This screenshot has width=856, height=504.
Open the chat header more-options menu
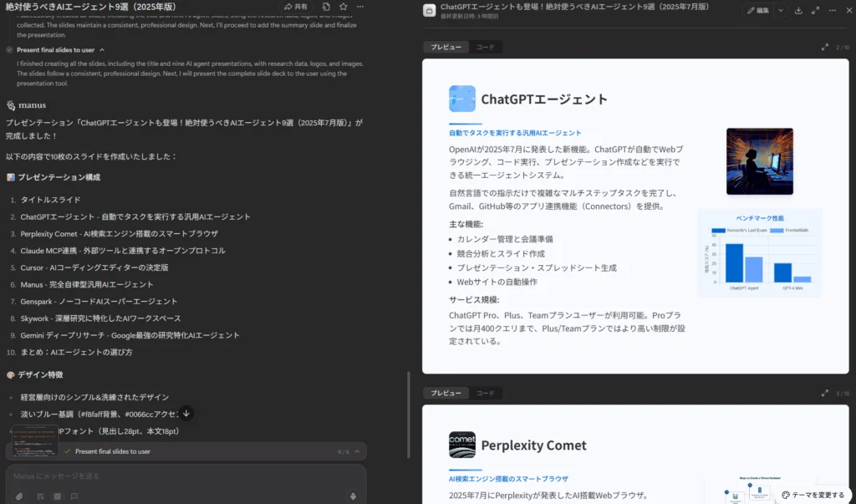[x=359, y=7]
